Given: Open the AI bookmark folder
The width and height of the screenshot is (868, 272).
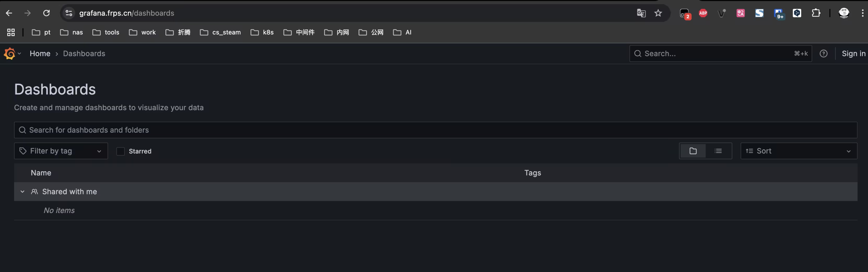Looking at the screenshot, I should [x=402, y=32].
